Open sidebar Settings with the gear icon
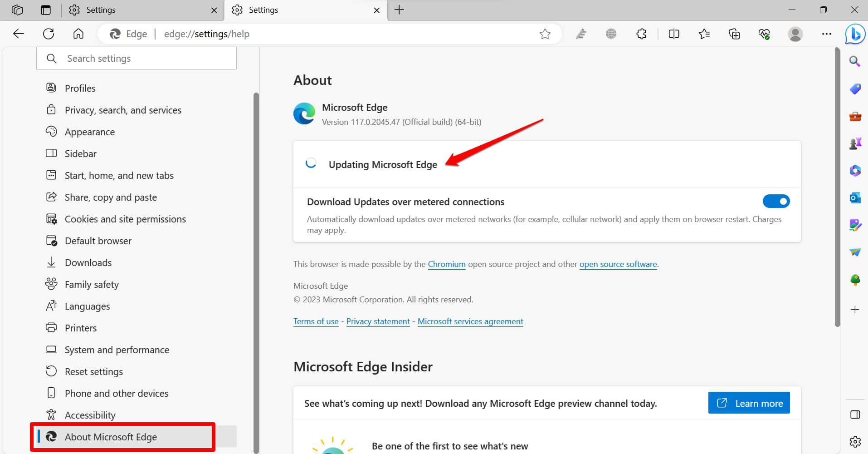This screenshot has width=868, height=454. [855, 441]
